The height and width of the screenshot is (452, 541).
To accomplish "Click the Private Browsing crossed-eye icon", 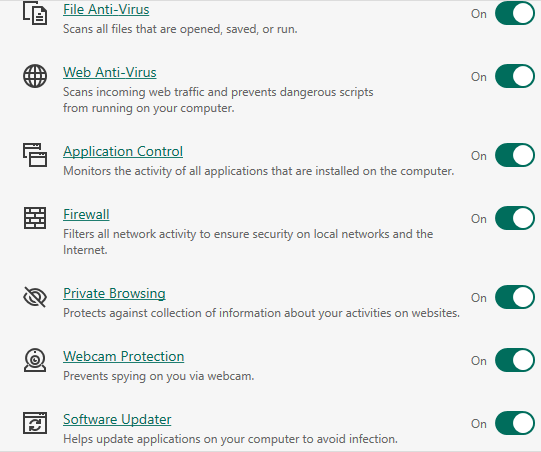I will point(35,297).
